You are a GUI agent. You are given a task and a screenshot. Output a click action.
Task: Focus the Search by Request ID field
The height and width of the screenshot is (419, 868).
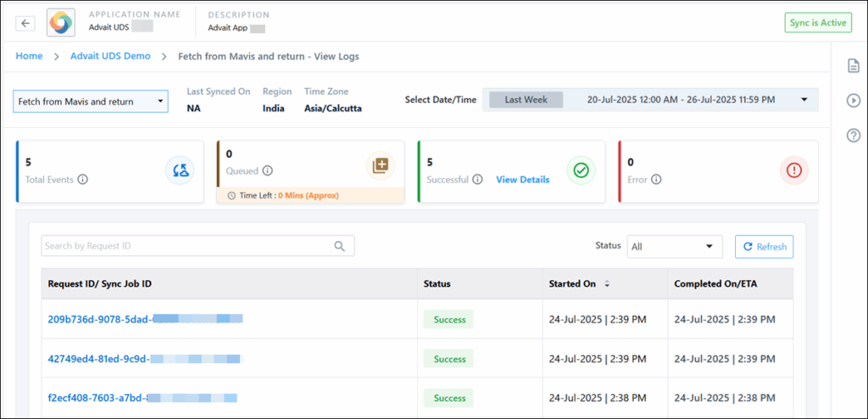tap(198, 246)
